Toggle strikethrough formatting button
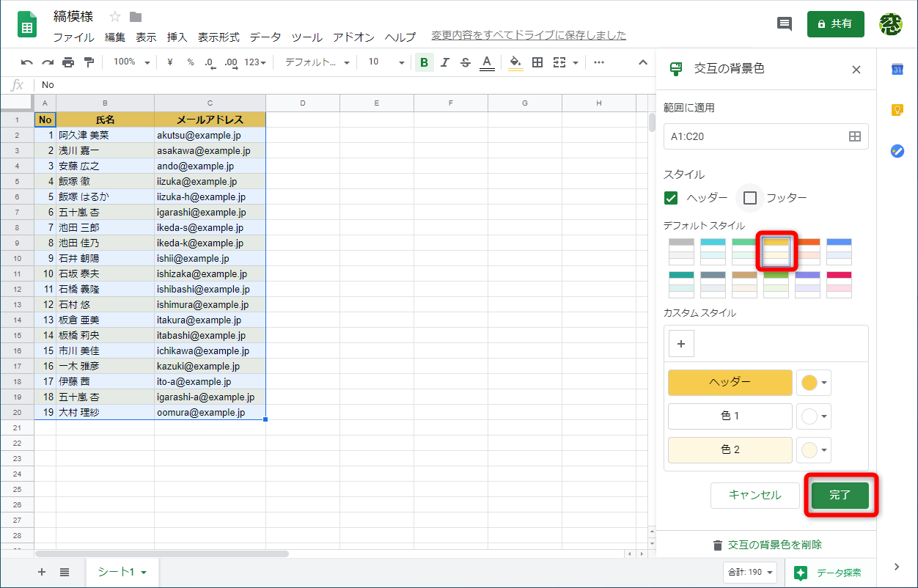Viewport: 918px width, 588px height. point(465,62)
